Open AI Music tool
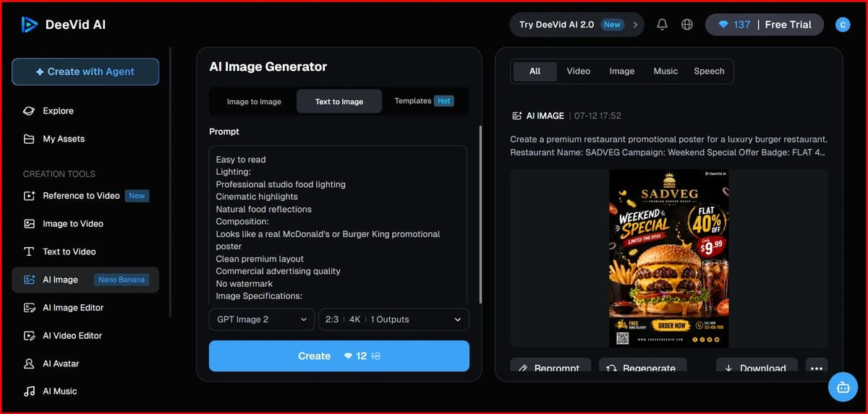Viewport: 868px width, 414px height. pyautogui.click(x=85, y=391)
